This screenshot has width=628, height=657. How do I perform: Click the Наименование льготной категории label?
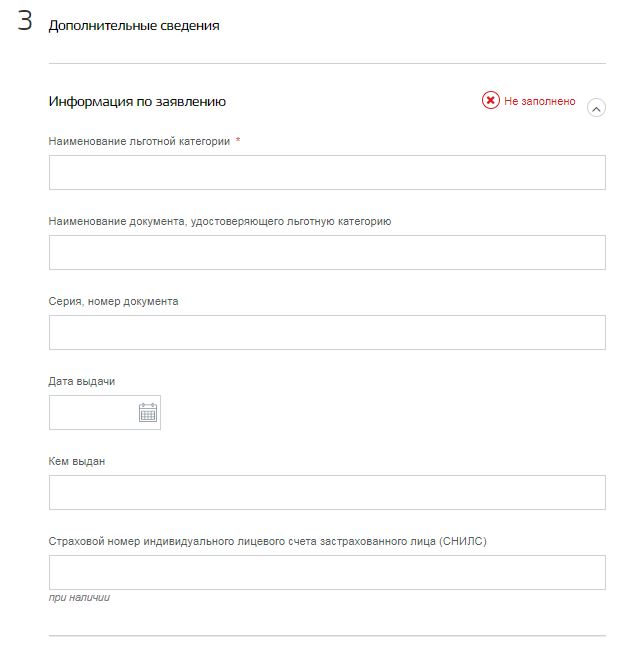click(x=140, y=141)
